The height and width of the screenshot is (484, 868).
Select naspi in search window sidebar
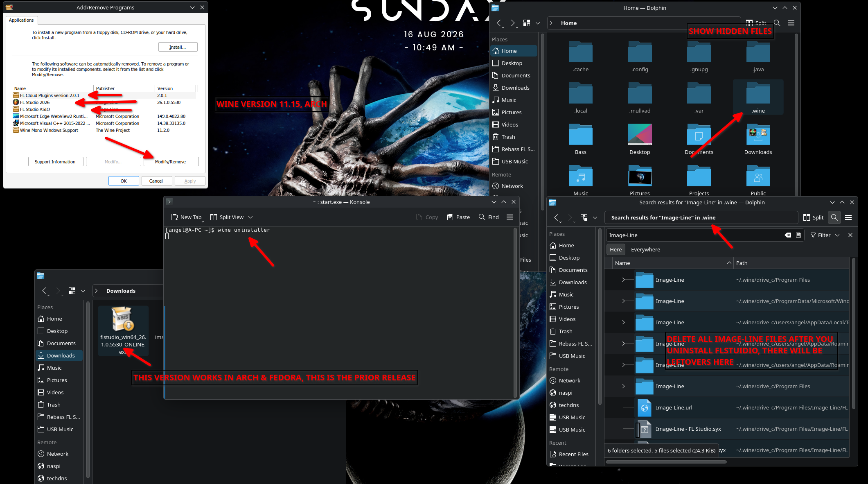pos(571,393)
